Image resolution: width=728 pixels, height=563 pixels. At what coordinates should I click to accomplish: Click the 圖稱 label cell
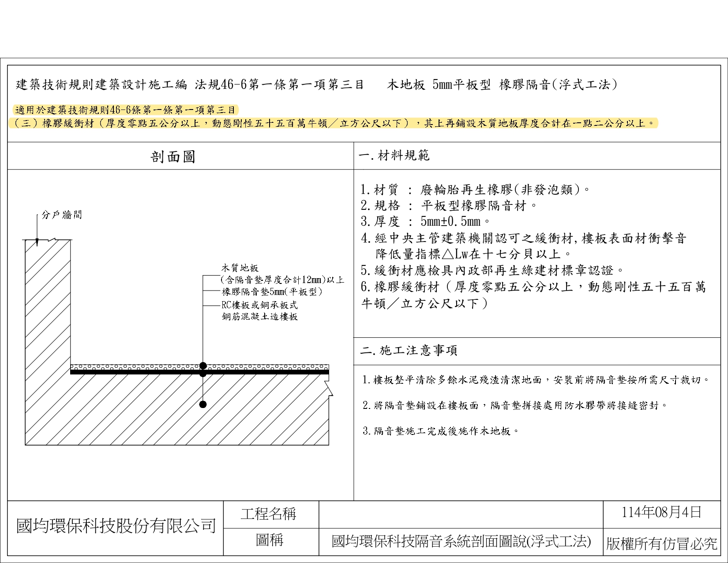coord(270,540)
